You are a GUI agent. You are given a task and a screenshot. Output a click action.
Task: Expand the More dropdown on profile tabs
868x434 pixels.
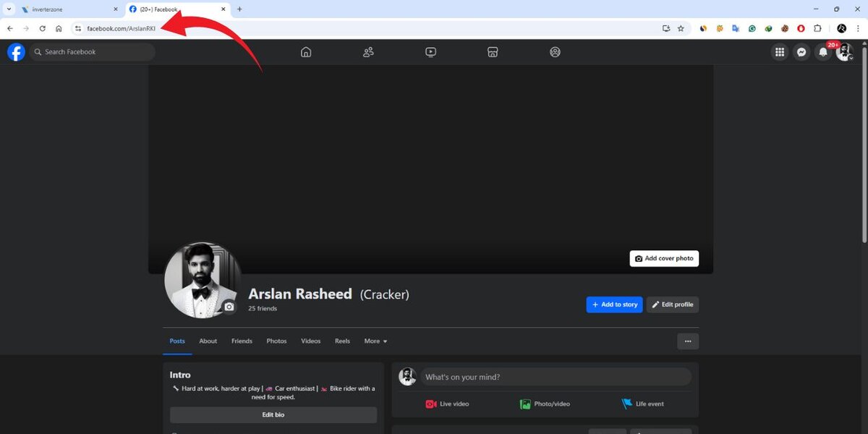375,341
